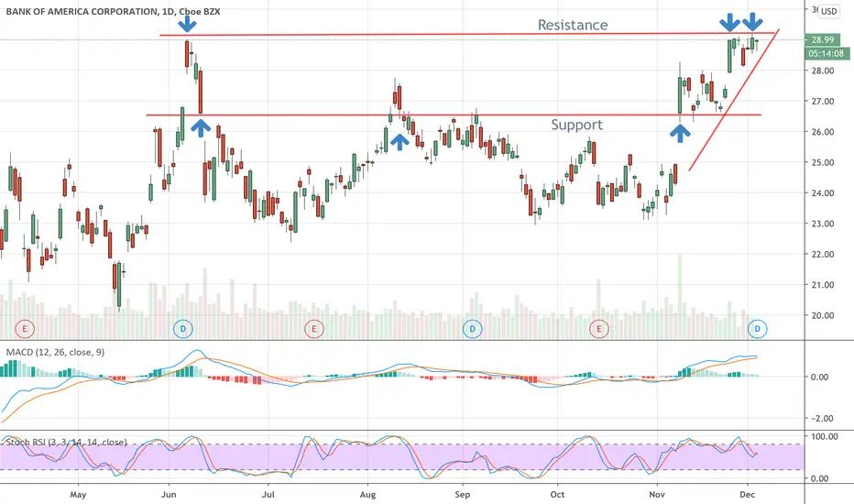Click the Nov label on time axis

point(657,495)
